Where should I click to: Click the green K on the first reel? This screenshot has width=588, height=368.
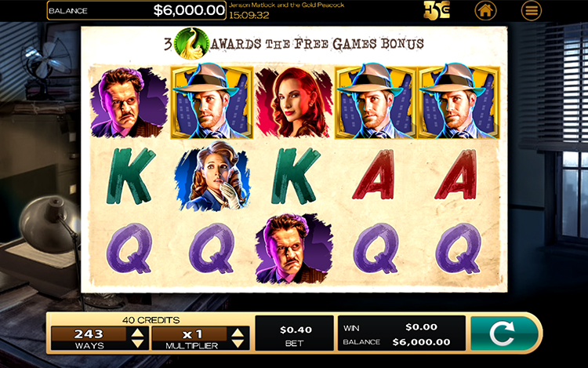click(x=129, y=176)
